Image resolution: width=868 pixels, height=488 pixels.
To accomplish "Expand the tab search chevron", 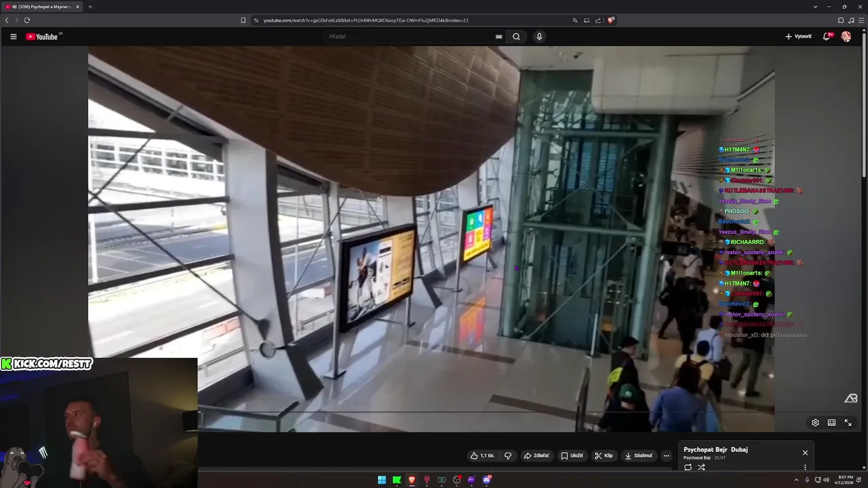I will [815, 7].
